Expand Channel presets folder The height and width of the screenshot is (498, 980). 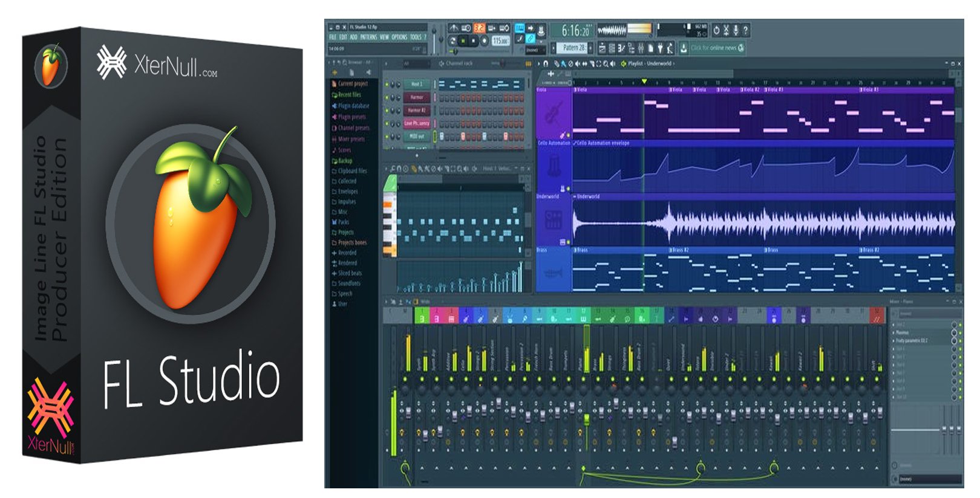351,128
